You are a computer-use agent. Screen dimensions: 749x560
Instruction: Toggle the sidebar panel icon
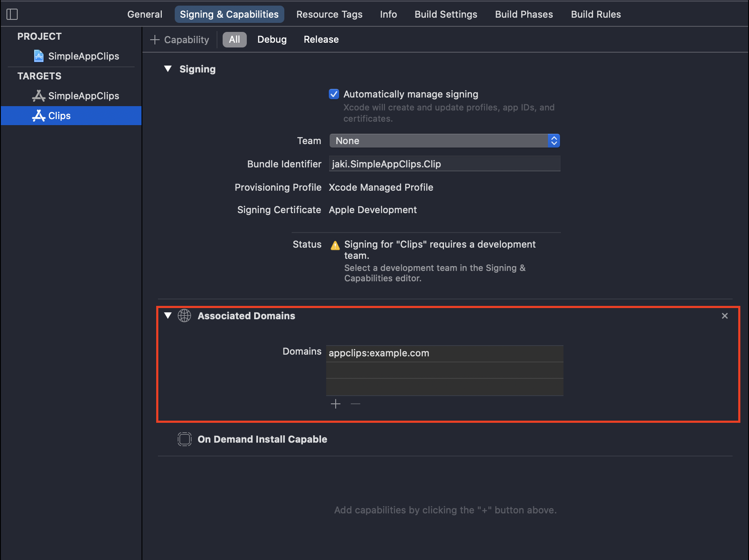click(12, 14)
